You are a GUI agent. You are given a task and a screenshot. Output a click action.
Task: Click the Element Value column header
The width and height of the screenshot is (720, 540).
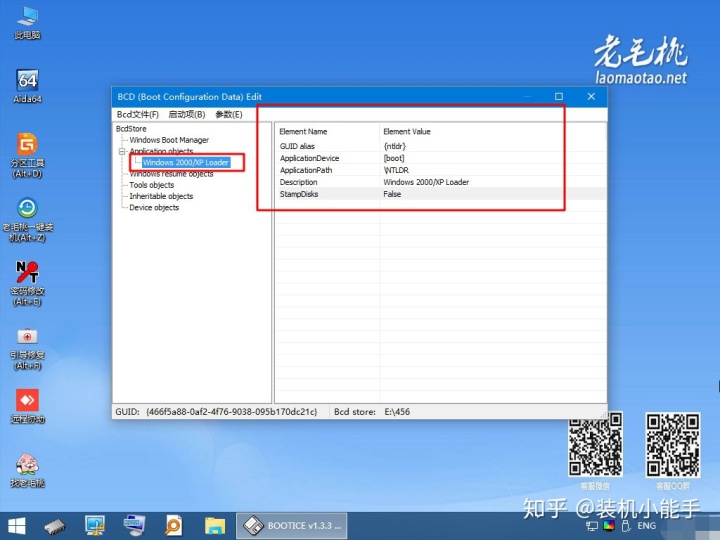[x=493, y=131]
